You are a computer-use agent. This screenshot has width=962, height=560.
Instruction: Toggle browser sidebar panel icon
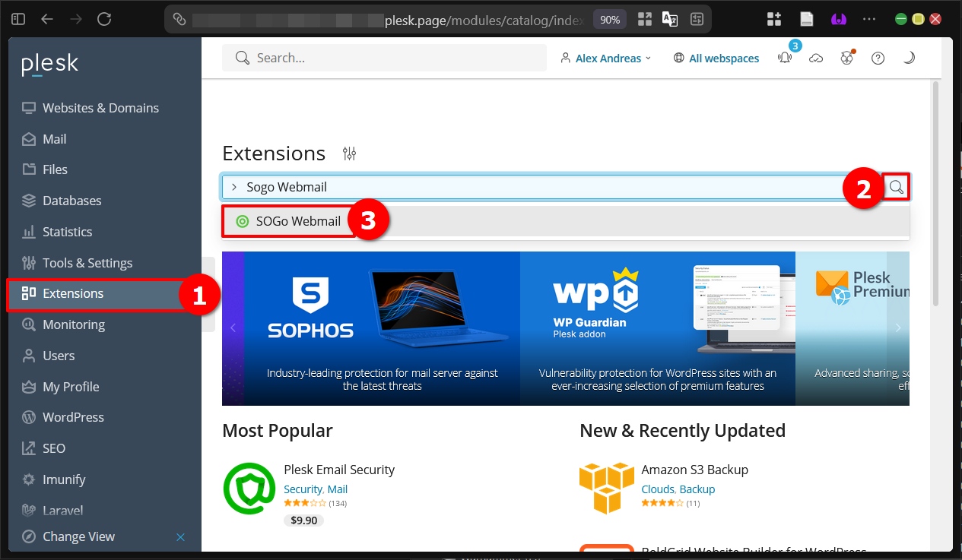(x=18, y=19)
